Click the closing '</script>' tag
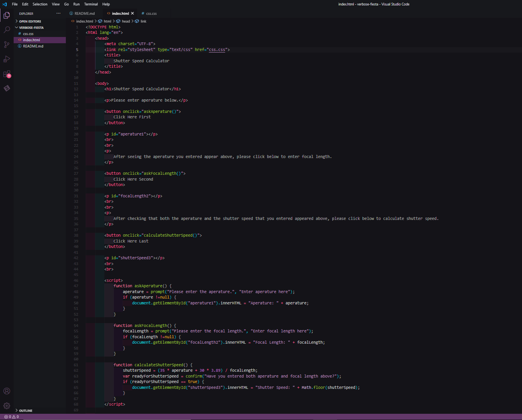 tap(115, 404)
